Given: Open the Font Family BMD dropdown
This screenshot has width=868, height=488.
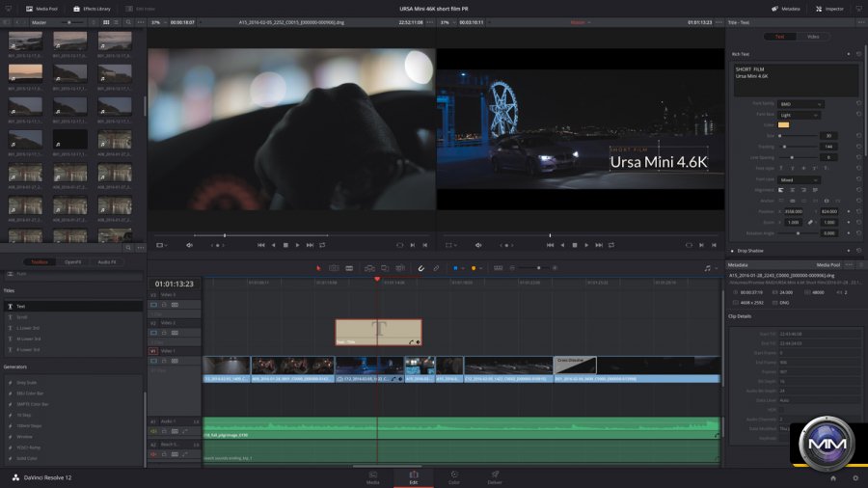Looking at the screenshot, I should pos(800,104).
